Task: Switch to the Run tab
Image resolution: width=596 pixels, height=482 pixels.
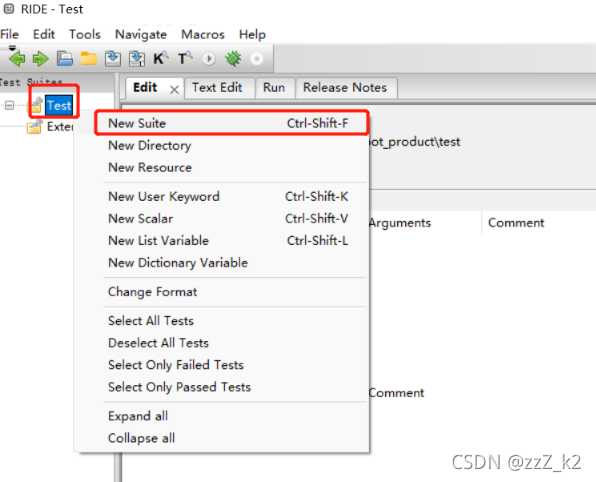Action: point(274,87)
